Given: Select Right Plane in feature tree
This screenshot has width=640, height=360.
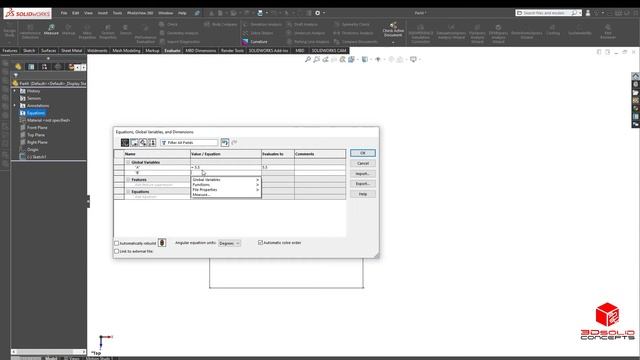Looking at the screenshot, I should coord(37,142).
